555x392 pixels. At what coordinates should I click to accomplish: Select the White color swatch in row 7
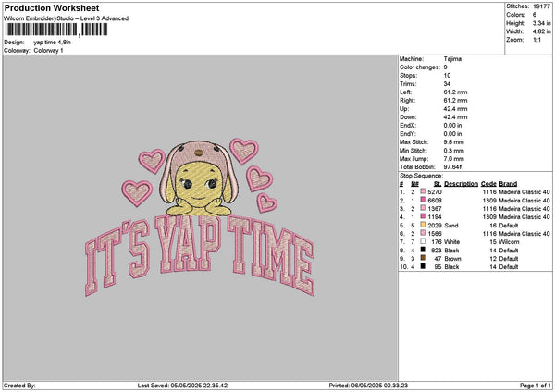[425, 241]
